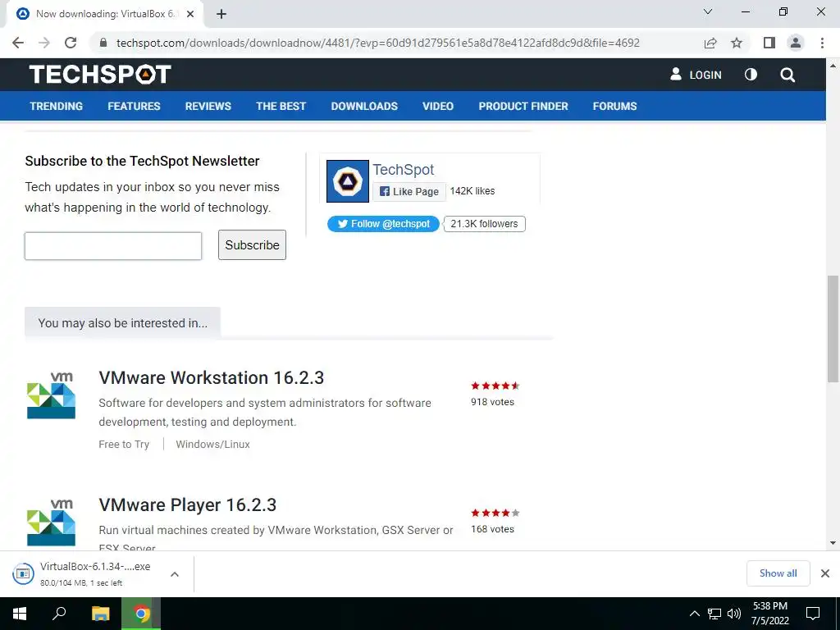The width and height of the screenshot is (840, 630).
Task: Click the TechSpot logo in the header
Action: tap(100, 75)
